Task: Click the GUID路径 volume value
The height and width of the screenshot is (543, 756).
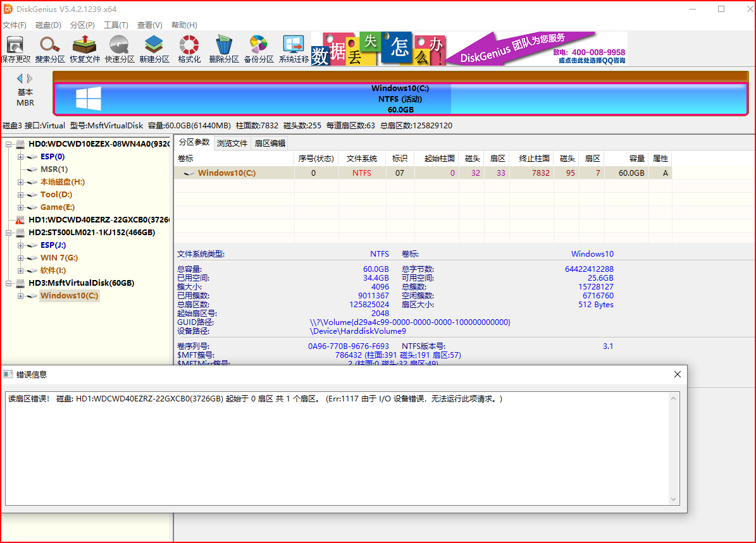Action: [x=410, y=322]
